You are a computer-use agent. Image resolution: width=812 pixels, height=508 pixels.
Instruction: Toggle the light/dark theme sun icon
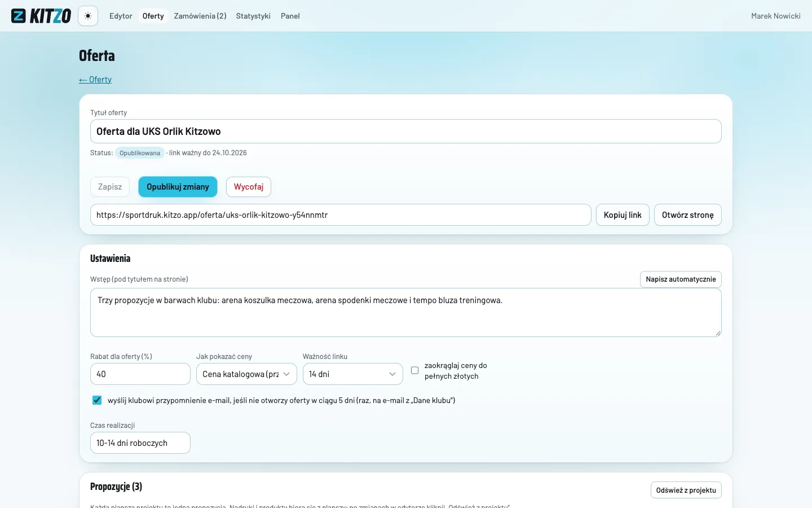[88, 16]
